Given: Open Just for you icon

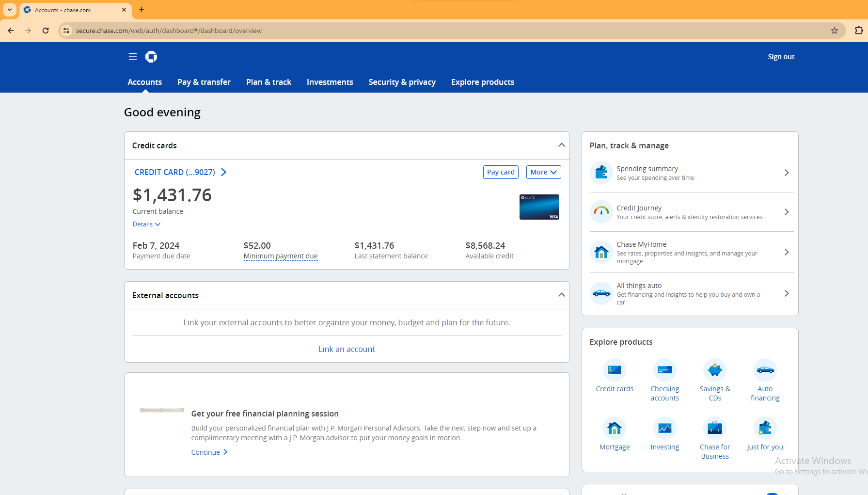Looking at the screenshot, I should pos(765,428).
